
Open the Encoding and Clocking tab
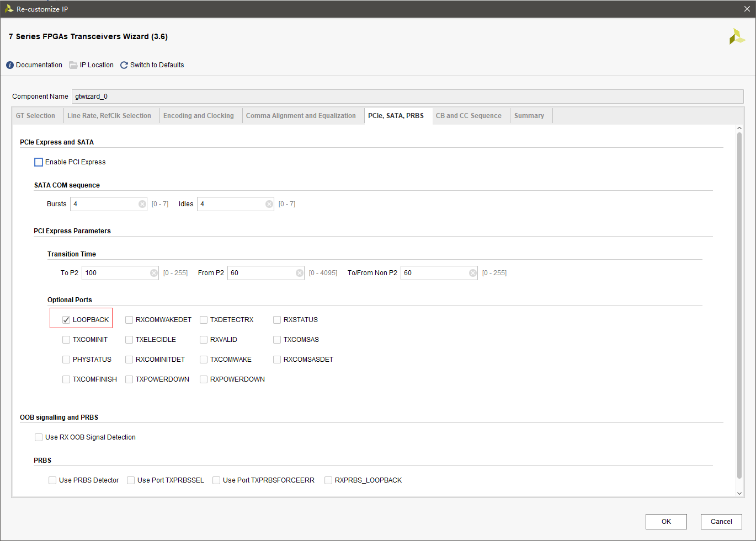tap(199, 116)
